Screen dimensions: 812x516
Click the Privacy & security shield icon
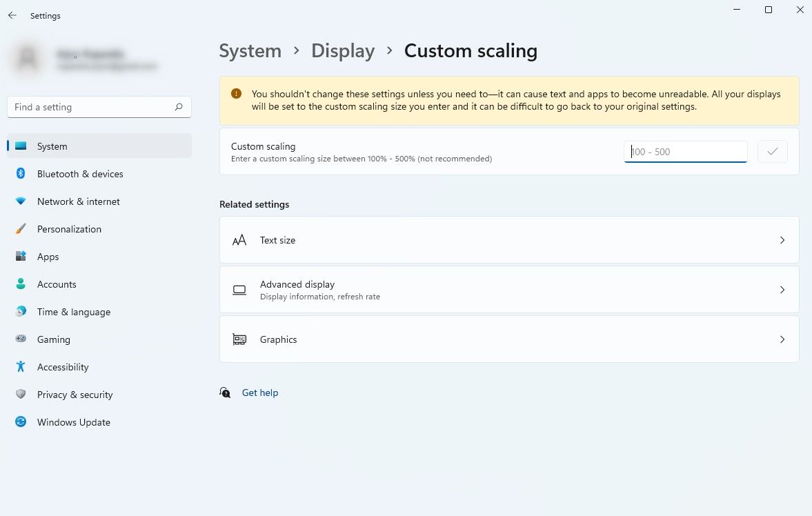click(x=21, y=394)
